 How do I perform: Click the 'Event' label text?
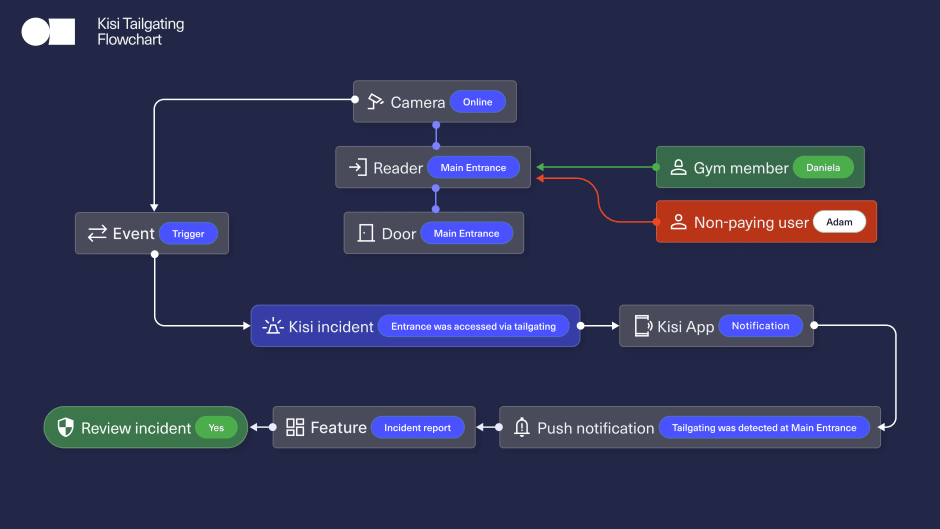click(x=134, y=233)
